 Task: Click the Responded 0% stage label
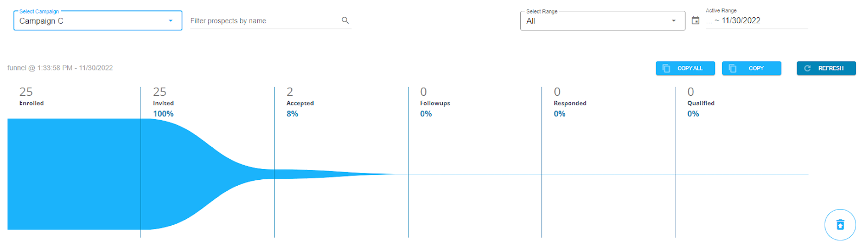pyautogui.click(x=570, y=108)
